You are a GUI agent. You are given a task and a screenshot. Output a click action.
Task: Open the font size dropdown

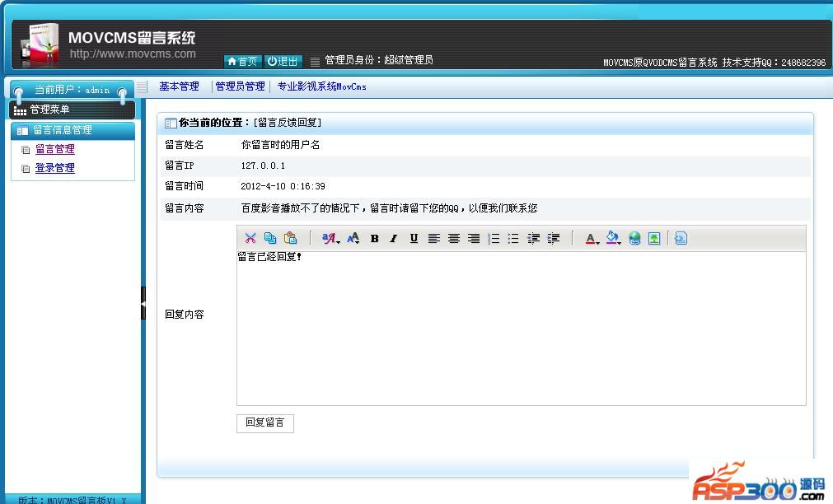pos(353,239)
